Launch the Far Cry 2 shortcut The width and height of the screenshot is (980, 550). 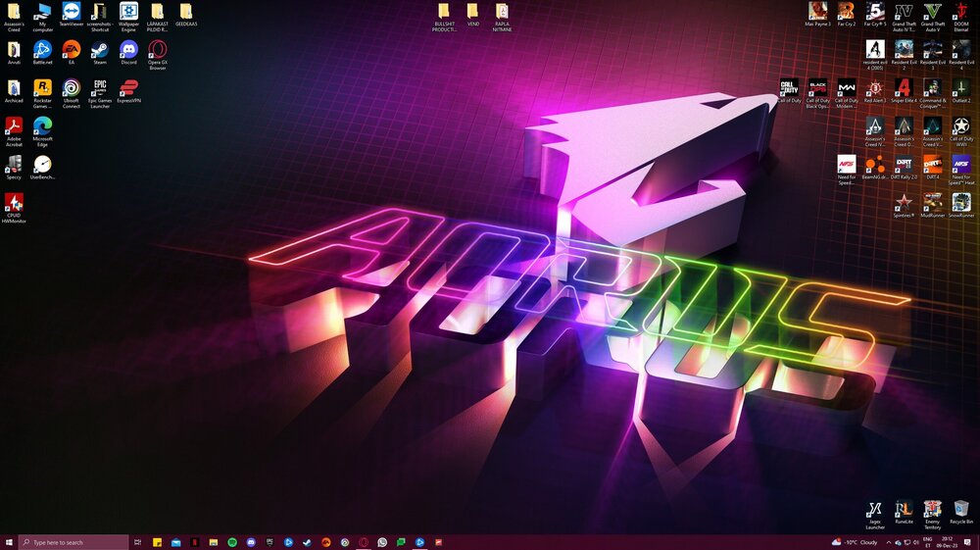point(847,15)
